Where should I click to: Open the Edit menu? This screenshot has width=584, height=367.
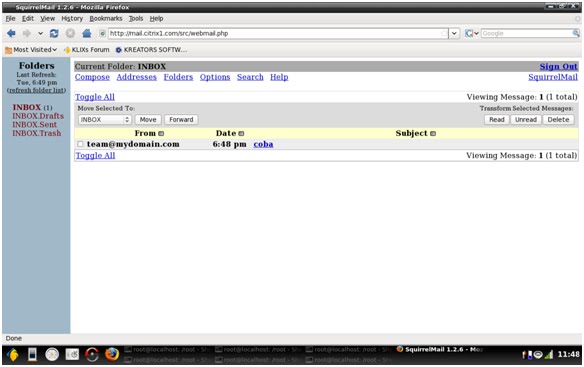(28, 19)
